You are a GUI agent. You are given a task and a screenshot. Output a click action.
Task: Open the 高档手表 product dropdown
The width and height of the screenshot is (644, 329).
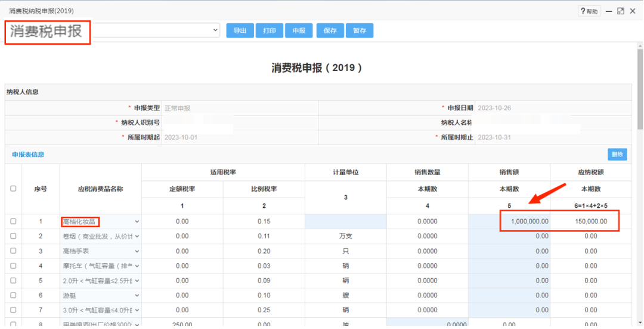point(101,251)
